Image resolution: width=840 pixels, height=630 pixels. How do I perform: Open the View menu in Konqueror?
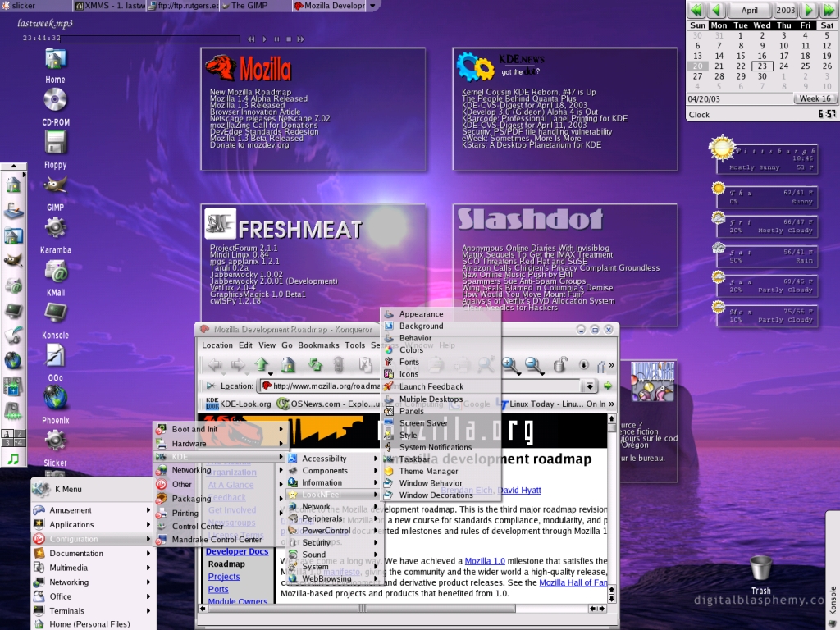267,345
